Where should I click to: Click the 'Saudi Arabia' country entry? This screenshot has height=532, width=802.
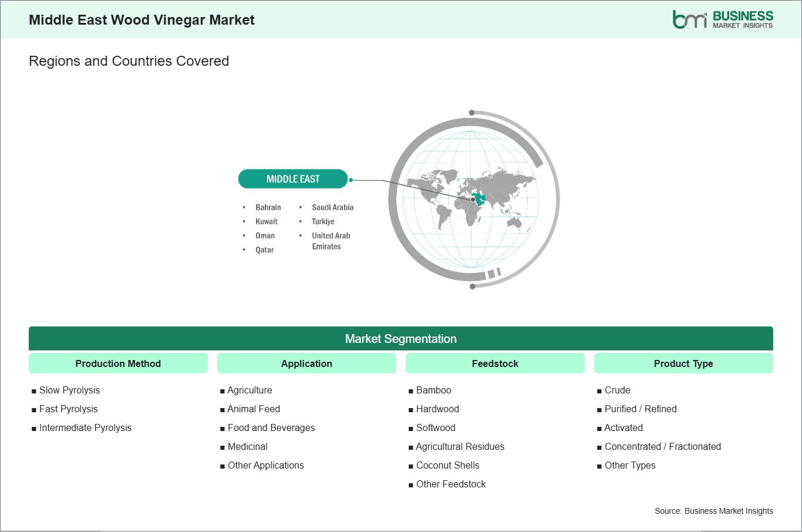[333, 207]
